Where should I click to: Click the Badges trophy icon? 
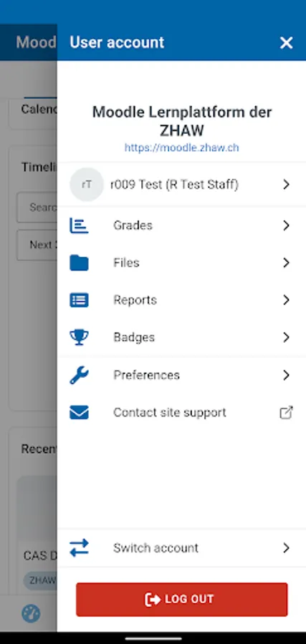(79, 338)
